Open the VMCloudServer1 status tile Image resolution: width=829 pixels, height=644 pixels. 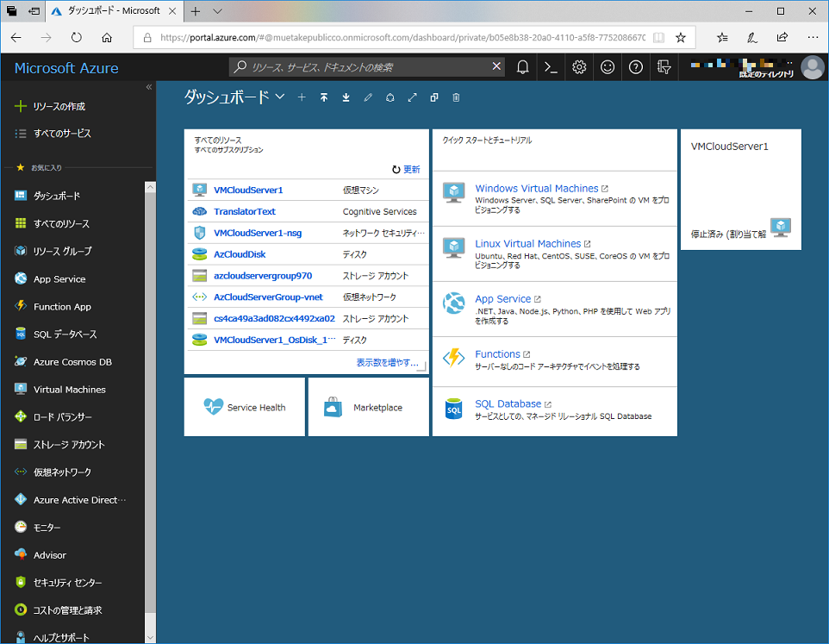[741, 190]
